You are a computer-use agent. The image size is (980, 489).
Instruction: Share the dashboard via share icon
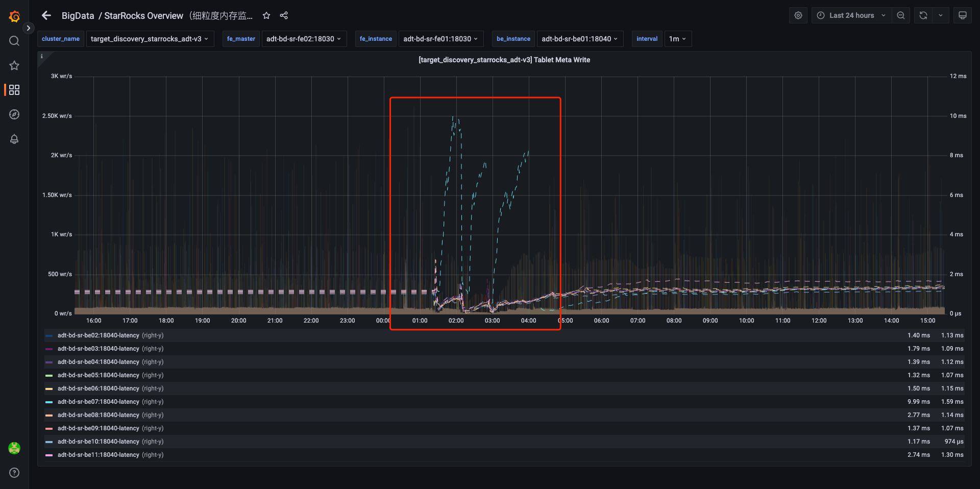[284, 16]
